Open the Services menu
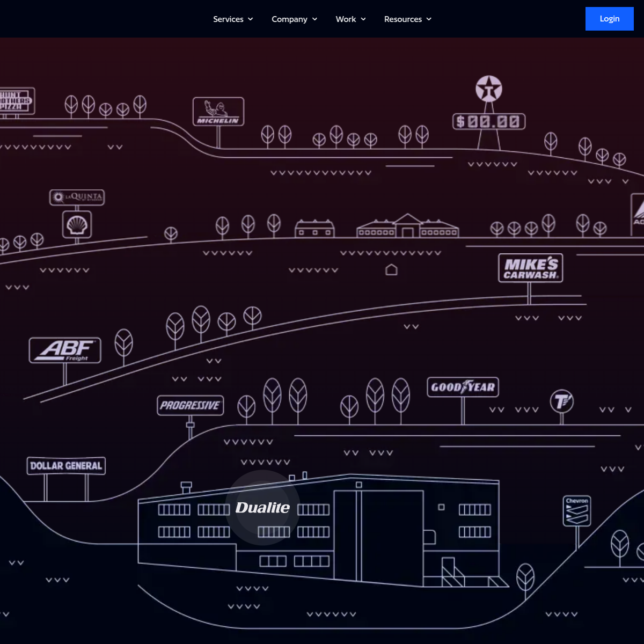This screenshot has width=644, height=644. click(x=233, y=19)
